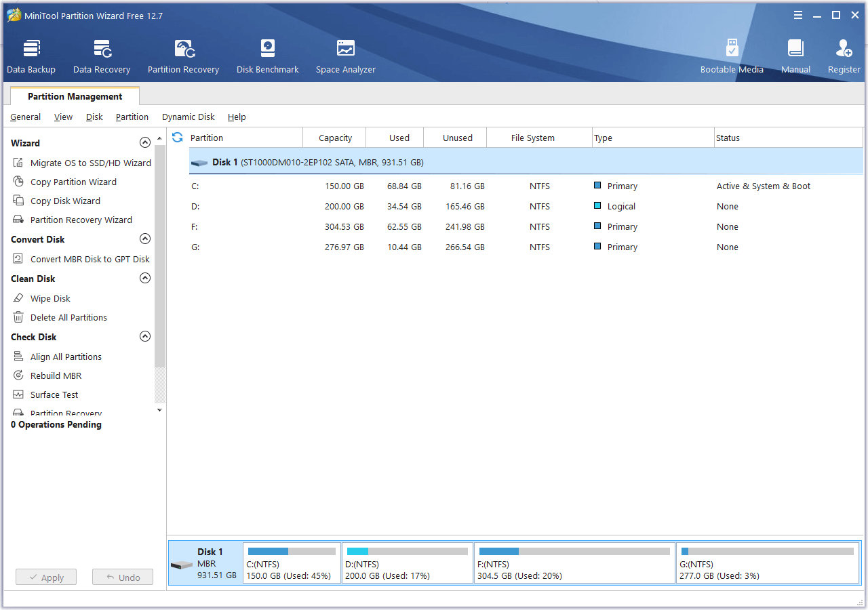Viewport: 868px width, 610px height.
Task: Click the Copy Disk Wizard icon
Action: pyautogui.click(x=18, y=201)
